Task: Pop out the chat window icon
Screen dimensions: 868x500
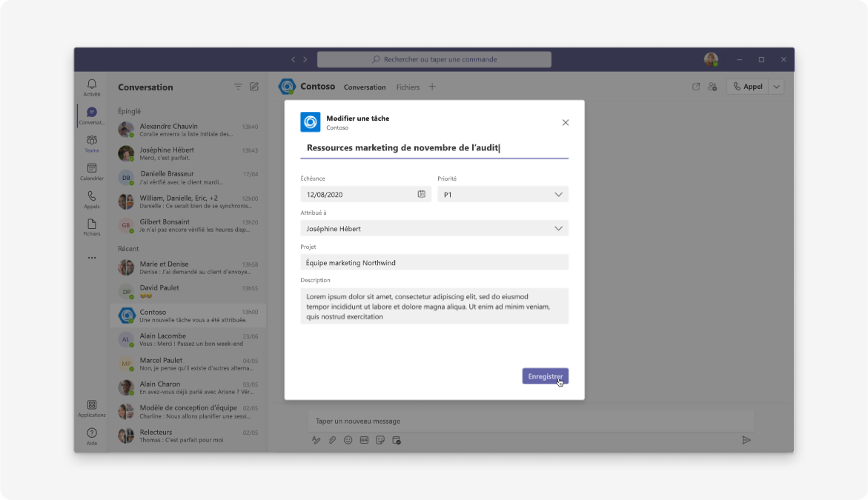Action: (696, 87)
